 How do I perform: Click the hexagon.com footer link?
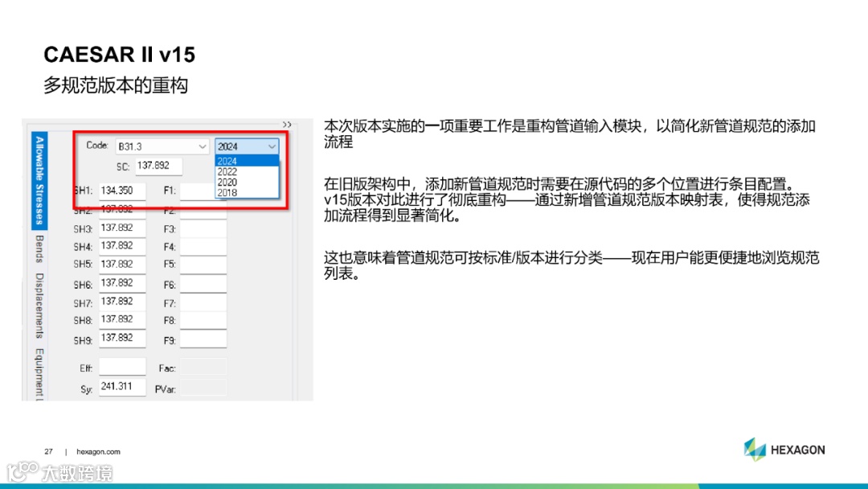[x=98, y=452]
